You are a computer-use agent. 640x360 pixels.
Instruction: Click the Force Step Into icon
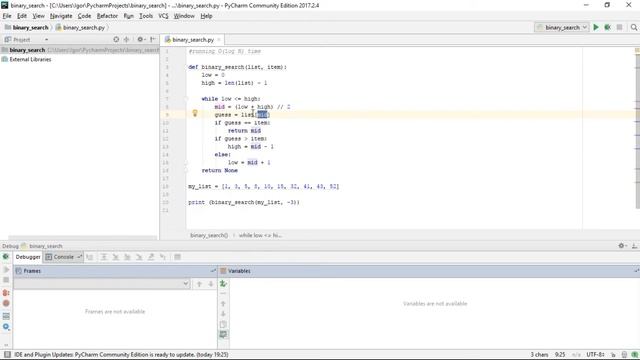139,257
